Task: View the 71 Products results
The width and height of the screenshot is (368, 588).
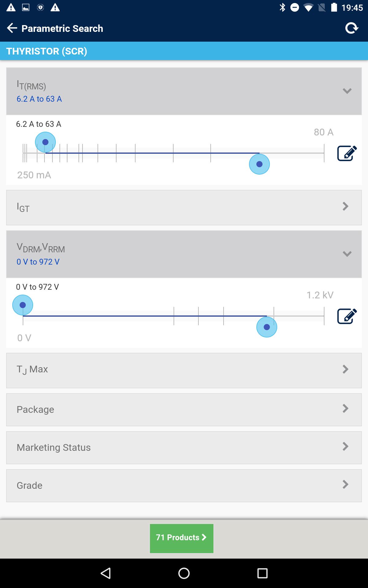Action: pyautogui.click(x=182, y=538)
